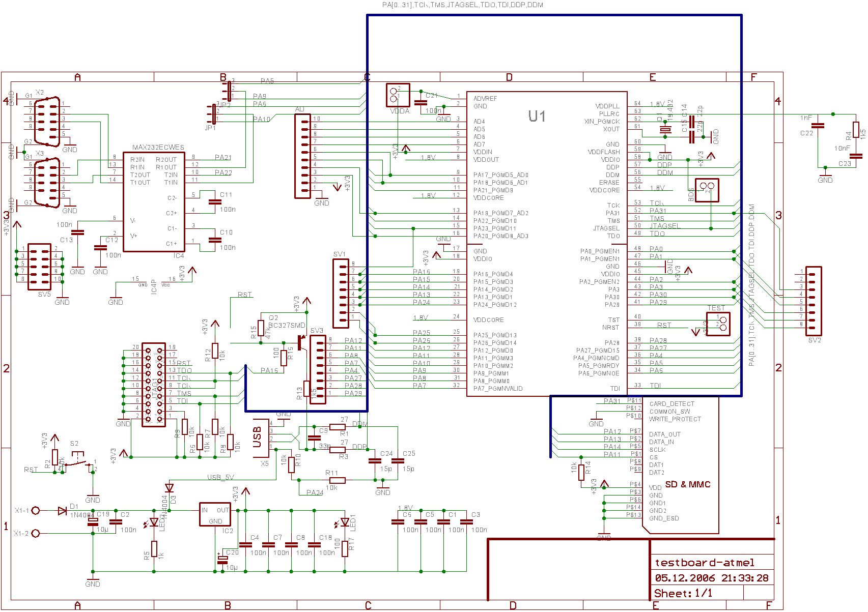Click the voltage regulator IC2 symbol

tap(215, 514)
